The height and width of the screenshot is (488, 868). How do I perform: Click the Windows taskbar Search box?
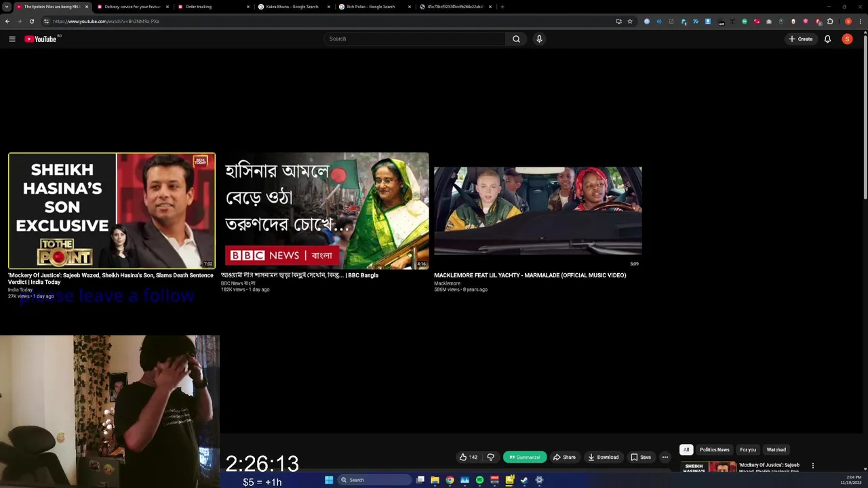pos(375,480)
